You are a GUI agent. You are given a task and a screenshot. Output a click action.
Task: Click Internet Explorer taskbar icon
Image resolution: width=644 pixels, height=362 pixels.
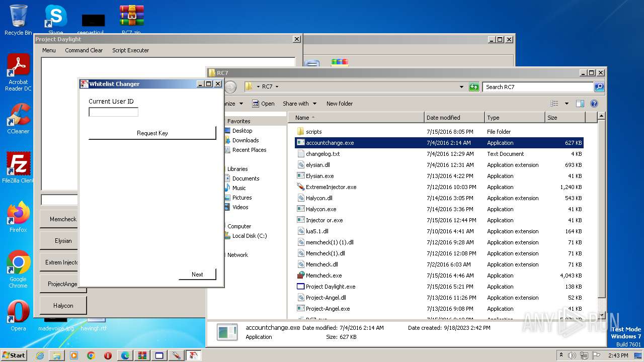pyautogui.click(x=40, y=355)
